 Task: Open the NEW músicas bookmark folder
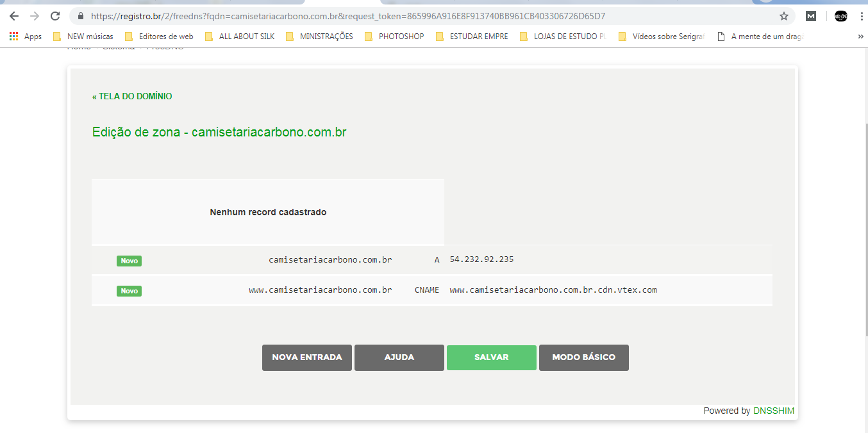click(x=83, y=37)
